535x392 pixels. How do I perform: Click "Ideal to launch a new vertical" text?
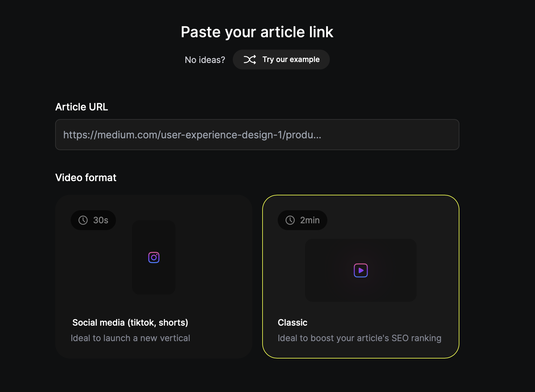(x=130, y=338)
